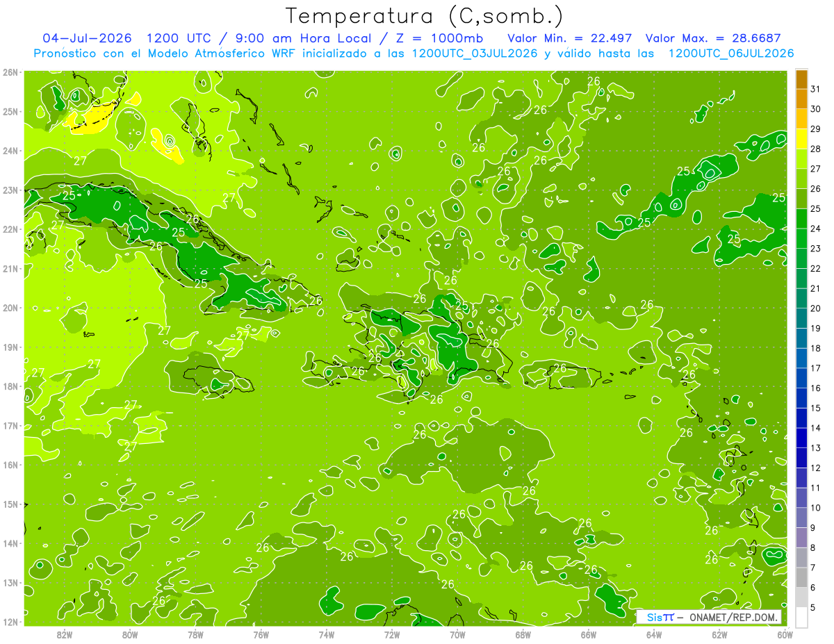
Task: Click the "78W" longitude axis label
Action: (195, 634)
